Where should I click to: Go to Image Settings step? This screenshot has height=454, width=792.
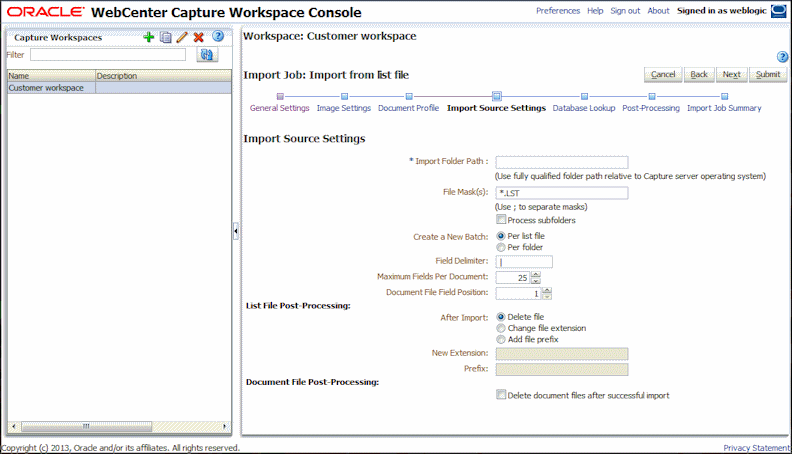coord(343,108)
